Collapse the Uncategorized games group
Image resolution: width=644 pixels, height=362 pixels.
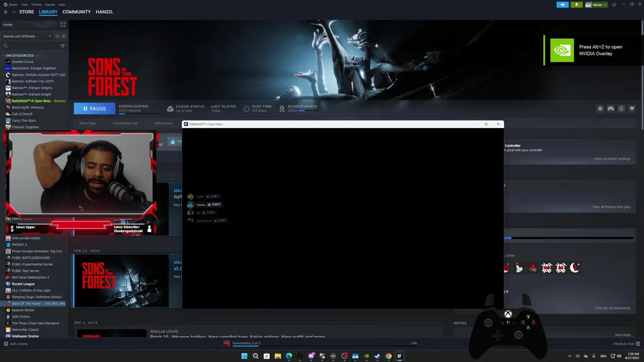[3, 55]
